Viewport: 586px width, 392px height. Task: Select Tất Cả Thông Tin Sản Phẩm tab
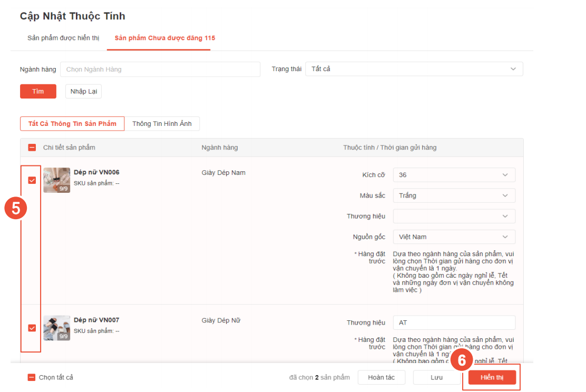point(72,124)
